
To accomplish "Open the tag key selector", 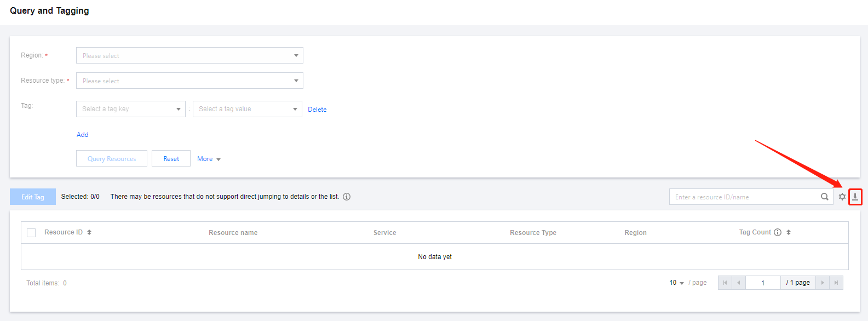I will pyautogui.click(x=131, y=109).
